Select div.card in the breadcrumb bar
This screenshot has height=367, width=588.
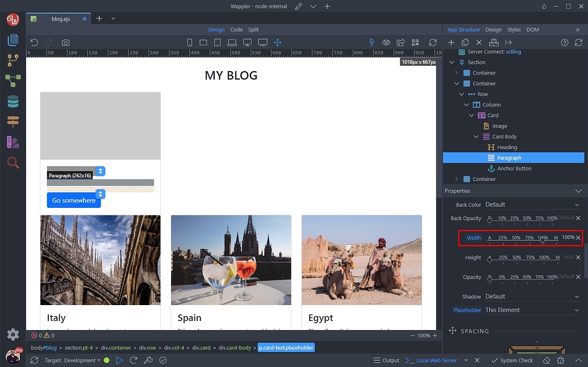(202, 347)
